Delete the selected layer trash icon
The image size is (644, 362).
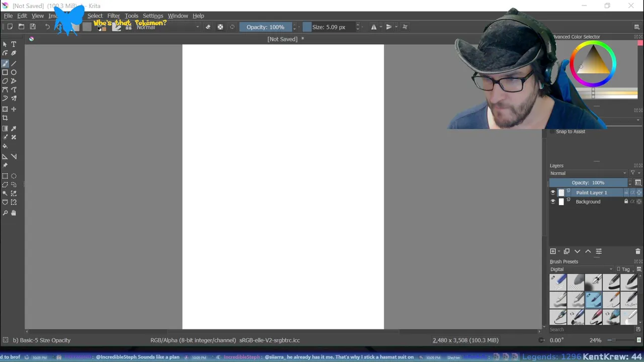(x=638, y=251)
